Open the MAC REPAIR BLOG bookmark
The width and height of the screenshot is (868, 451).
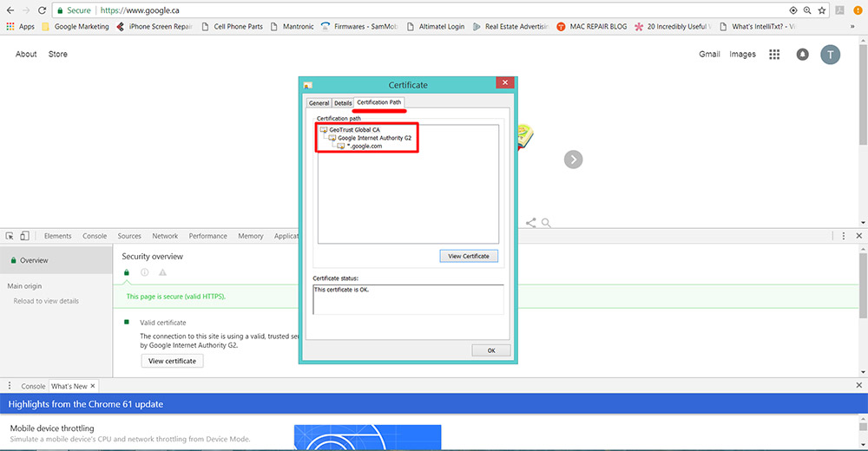click(592, 27)
